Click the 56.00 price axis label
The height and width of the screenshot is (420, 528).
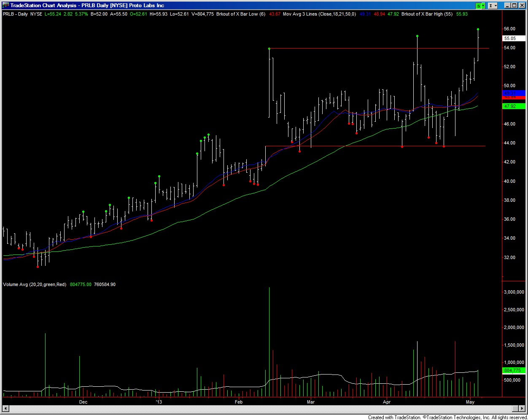pyautogui.click(x=510, y=29)
